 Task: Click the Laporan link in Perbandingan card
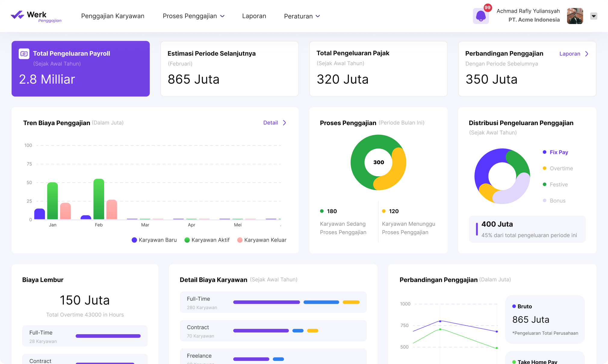click(570, 54)
